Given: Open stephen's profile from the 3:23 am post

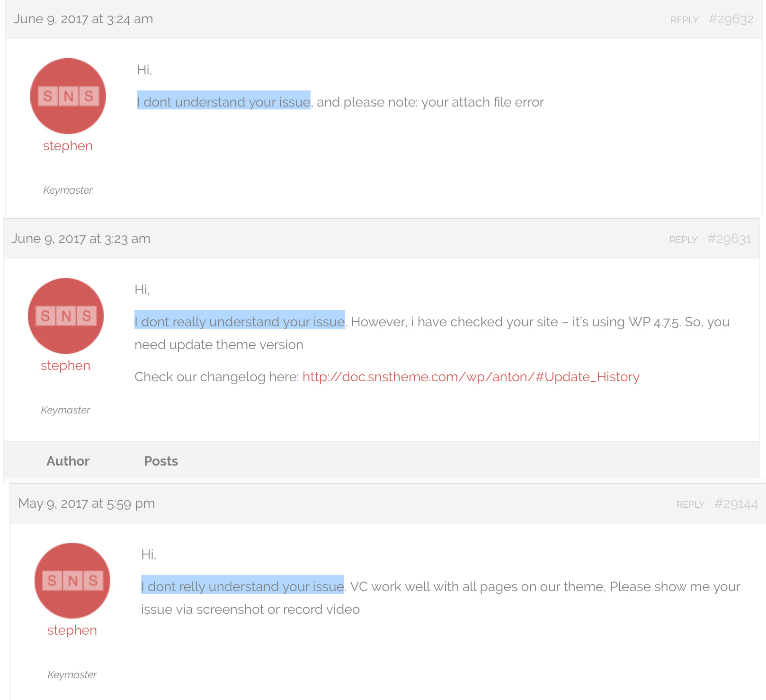Looking at the screenshot, I should (65, 366).
